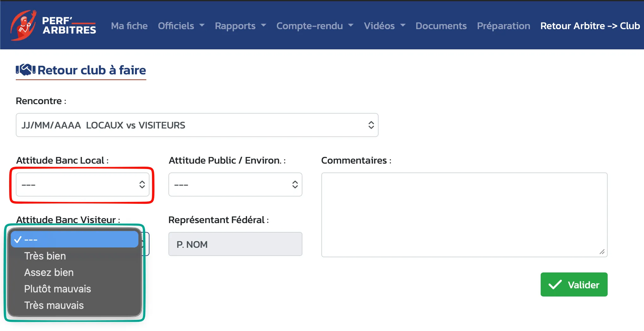Open the Attitude Banc Local dropdown

82,184
